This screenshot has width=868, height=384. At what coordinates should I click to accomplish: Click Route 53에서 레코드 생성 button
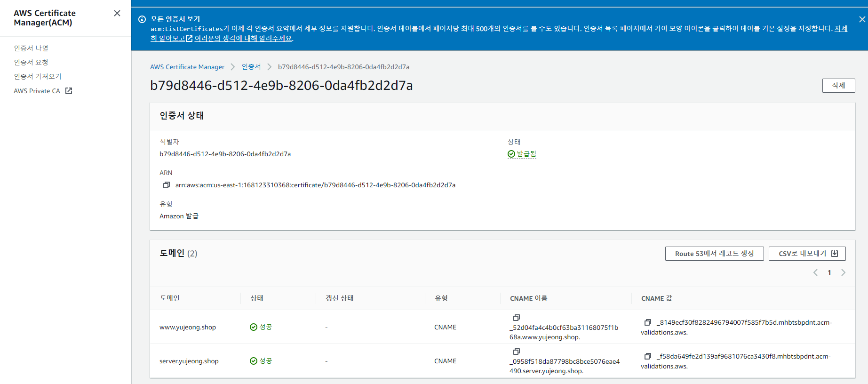point(714,254)
